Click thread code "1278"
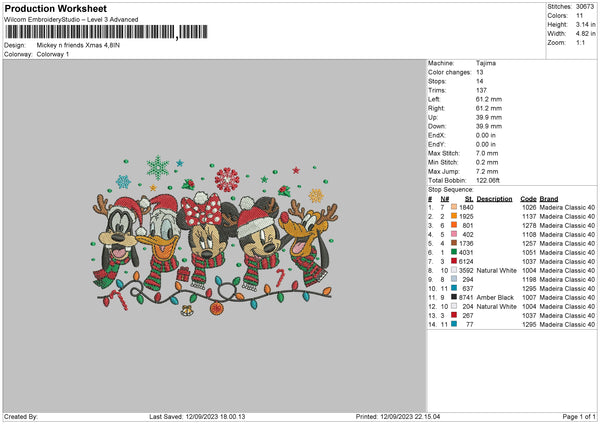The height and width of the screenshot is (424, 600). point(529,225)
